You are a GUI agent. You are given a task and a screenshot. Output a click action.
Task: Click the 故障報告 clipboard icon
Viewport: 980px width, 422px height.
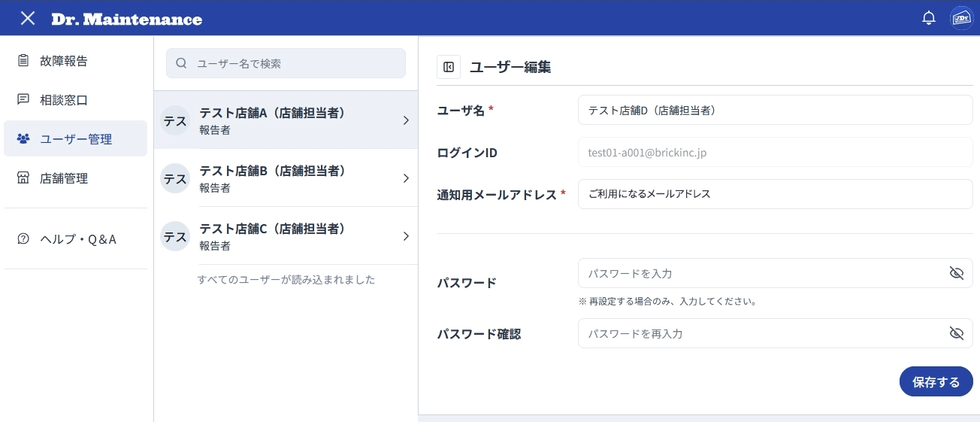[23, 61]
